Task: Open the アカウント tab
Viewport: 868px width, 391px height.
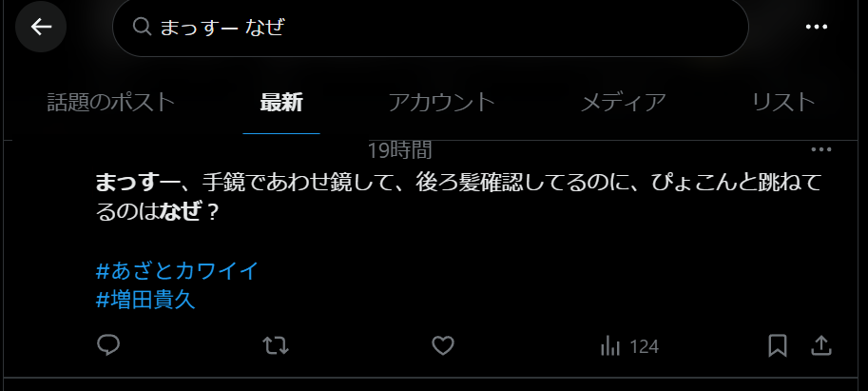Action: [x=441, y=103]
